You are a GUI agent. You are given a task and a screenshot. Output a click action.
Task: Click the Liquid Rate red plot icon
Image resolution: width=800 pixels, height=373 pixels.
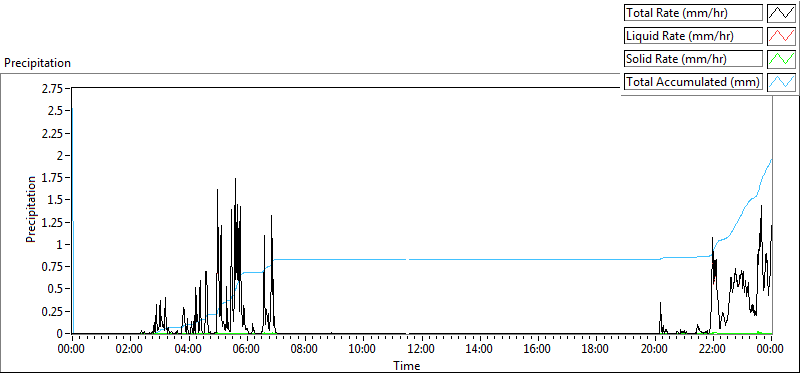pyautogui.click(x=782, y=36)
